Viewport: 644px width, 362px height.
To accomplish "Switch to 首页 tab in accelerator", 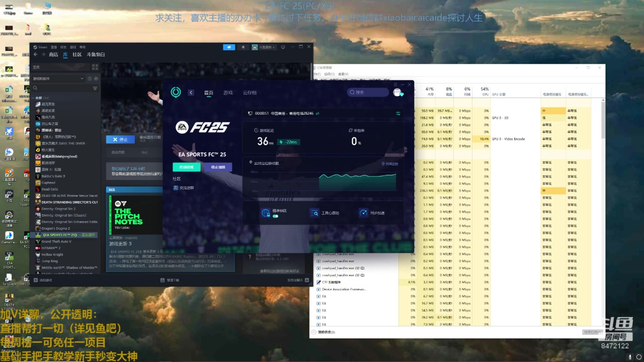I will [x=208, y=93].
